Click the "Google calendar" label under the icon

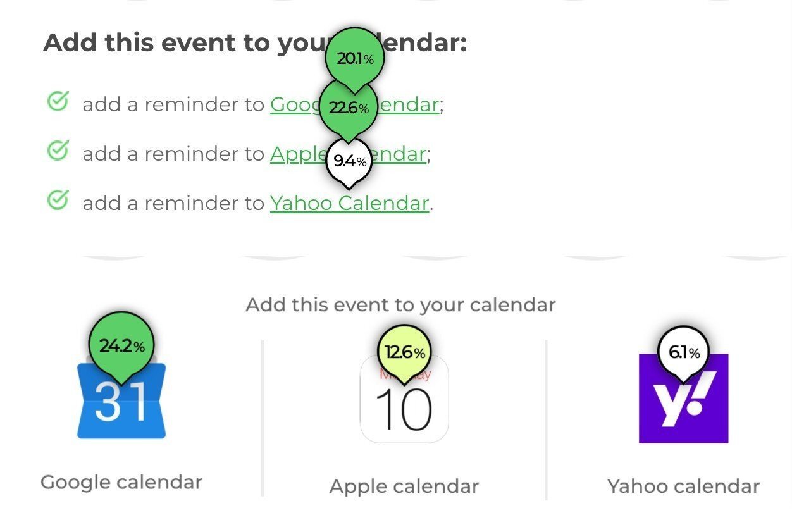click(121, 482)
